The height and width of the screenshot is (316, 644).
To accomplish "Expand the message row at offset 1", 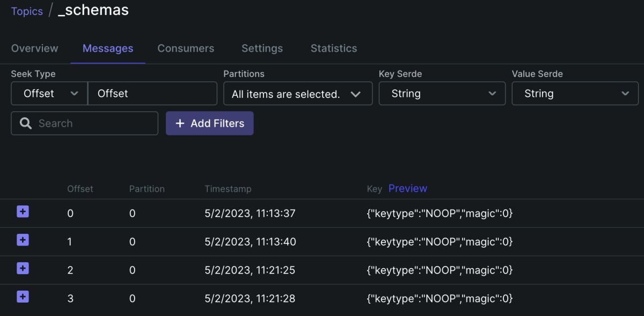I will [x=23, y=240].
